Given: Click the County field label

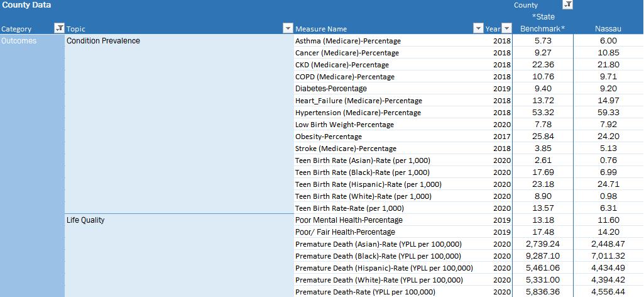Looking at the screenshot, I should coord(526,5).
